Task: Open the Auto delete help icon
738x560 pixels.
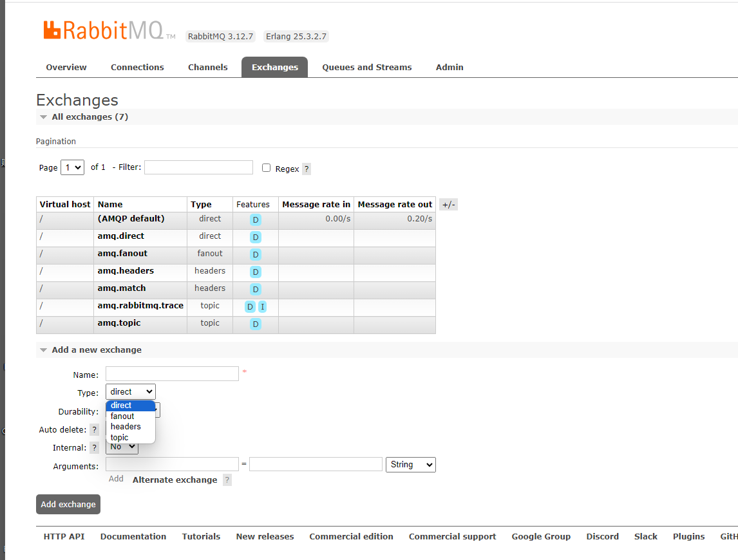Action: 95,429
